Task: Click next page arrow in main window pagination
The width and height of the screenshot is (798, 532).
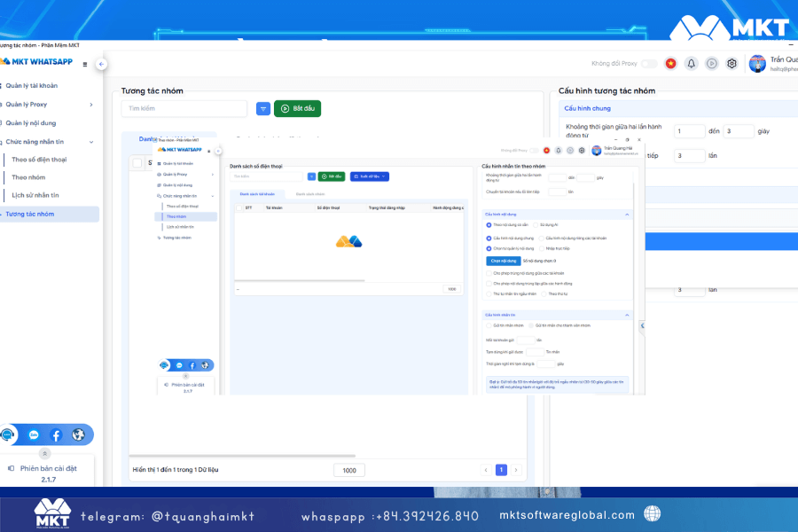Action: tap(516, 470)
